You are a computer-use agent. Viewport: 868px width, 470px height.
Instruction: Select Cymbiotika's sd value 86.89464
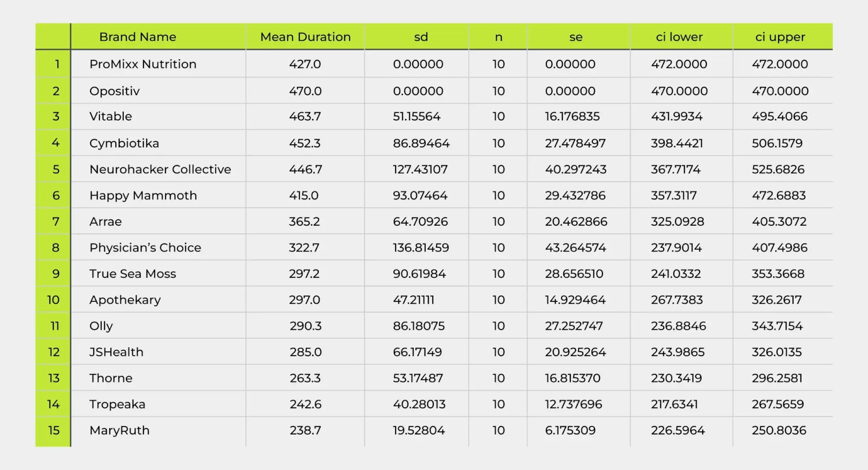tap(421, 143)
